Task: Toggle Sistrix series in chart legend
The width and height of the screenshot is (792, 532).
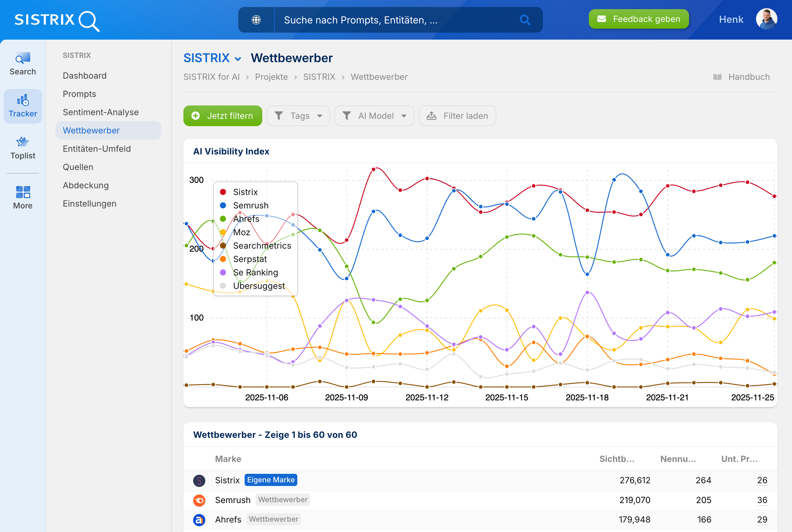Action: point(245,192)
